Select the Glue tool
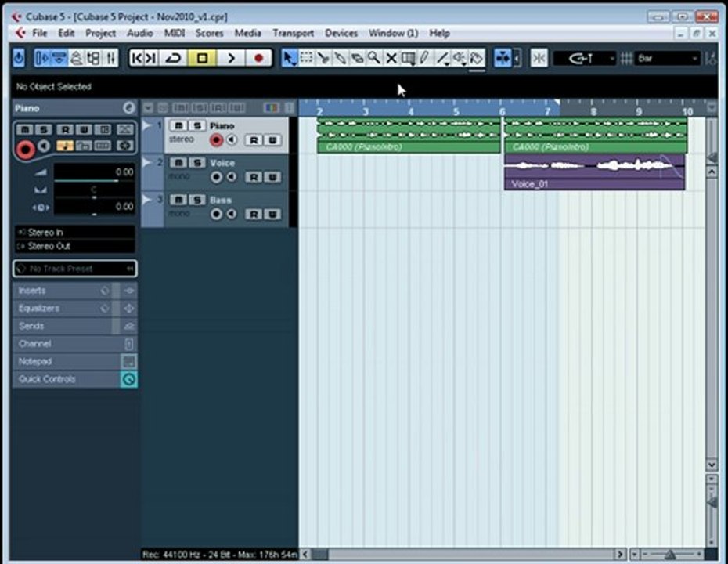The height and width of the screenshot is (564, 728). (340, 58)
